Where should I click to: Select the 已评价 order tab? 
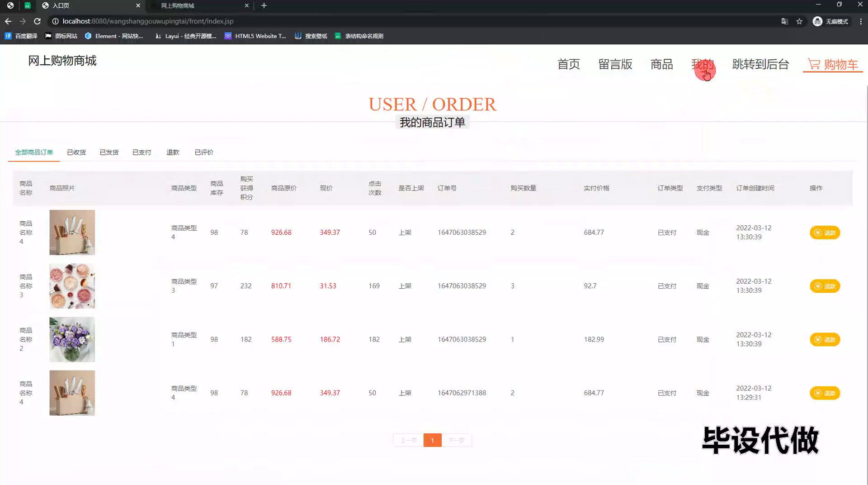click(204, 152)
